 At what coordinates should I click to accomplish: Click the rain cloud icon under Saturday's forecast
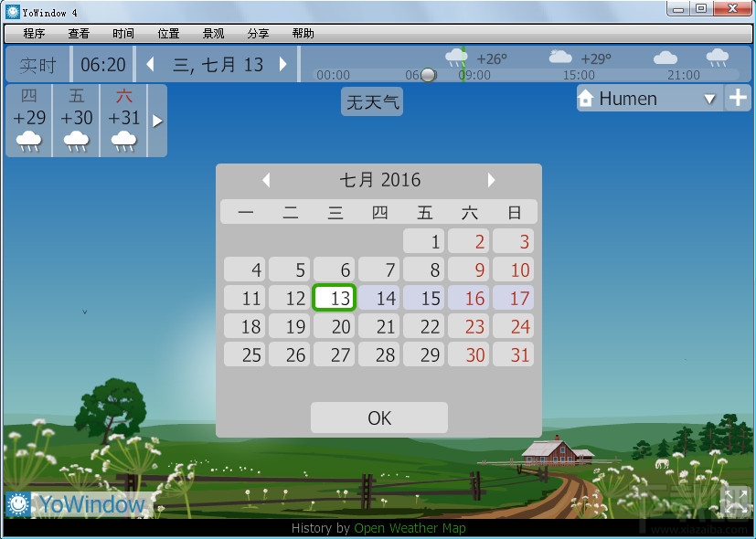coord(123,140)
